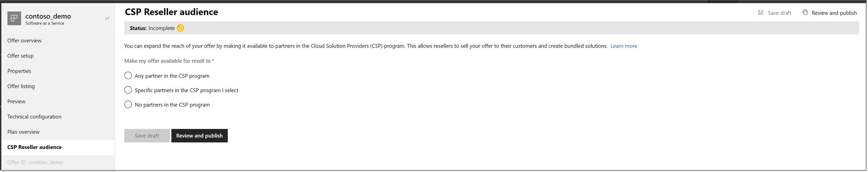Select the CSP Reseller audience section

click(34, 147)
